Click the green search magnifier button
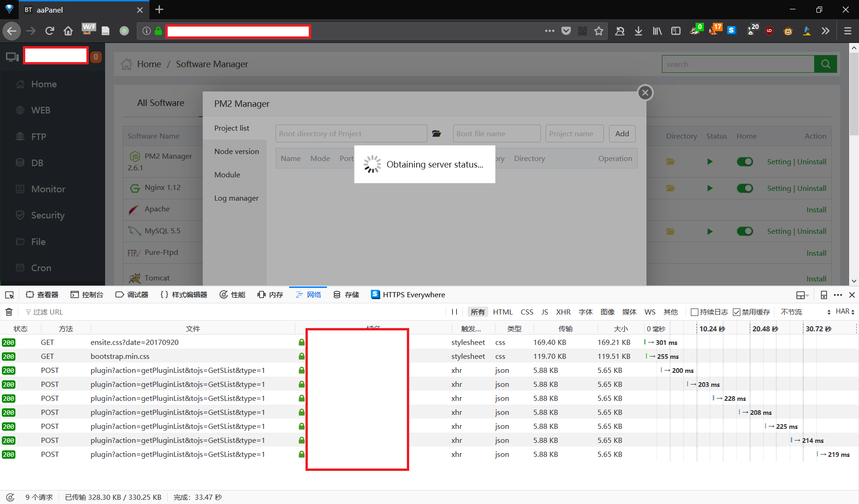 click(825, 64)
